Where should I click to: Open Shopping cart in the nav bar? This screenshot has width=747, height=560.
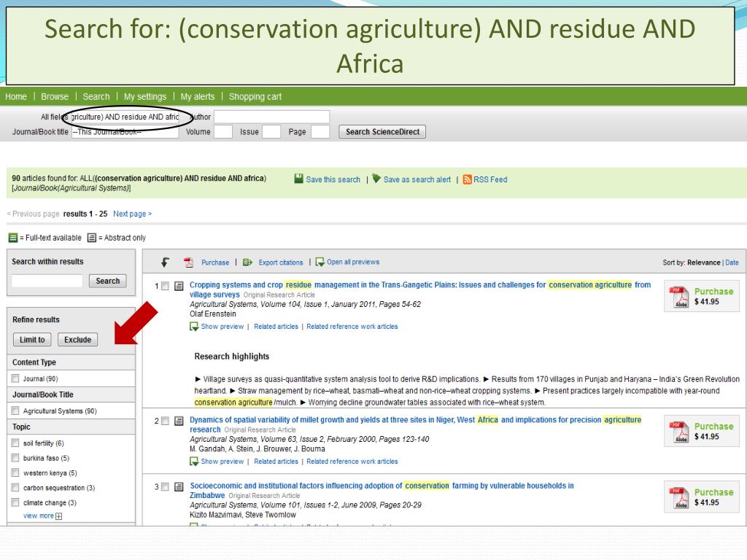point(255,97)
